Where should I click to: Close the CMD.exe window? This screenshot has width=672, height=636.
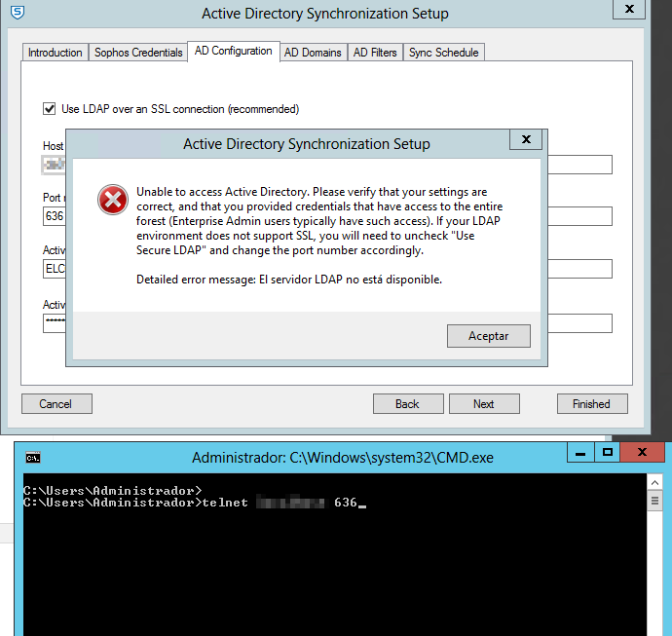[x=642, y=453]
